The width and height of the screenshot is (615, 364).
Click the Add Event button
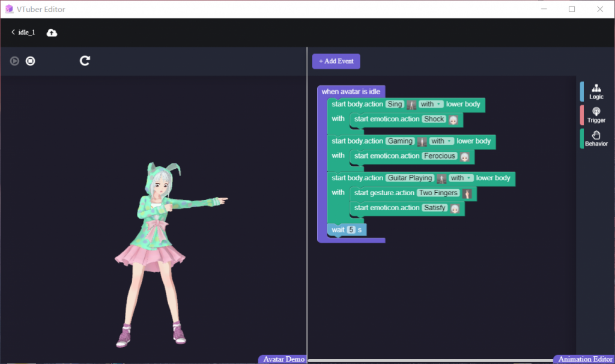(336, 61)
